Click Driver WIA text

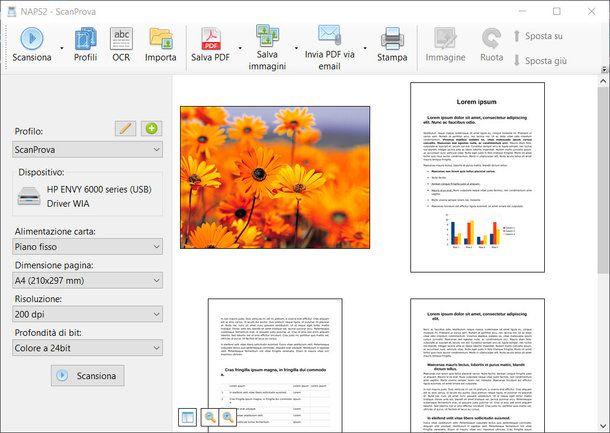pos(68,203)
